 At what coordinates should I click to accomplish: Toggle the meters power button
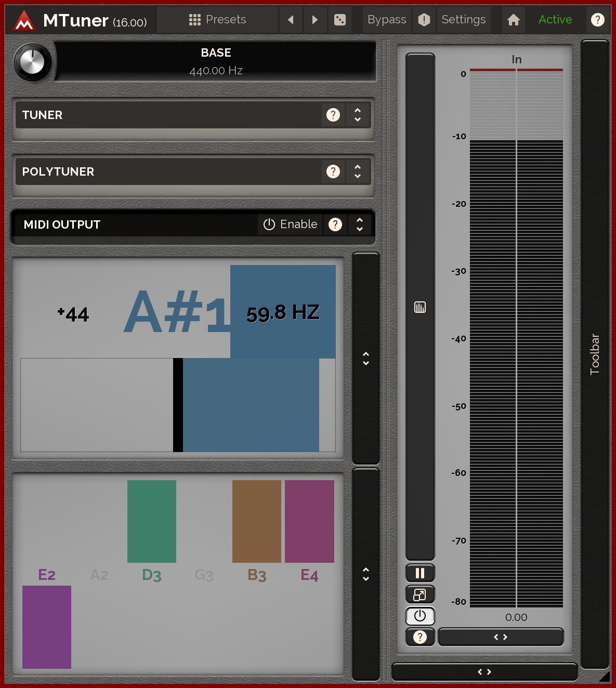(x=420, y=616)
